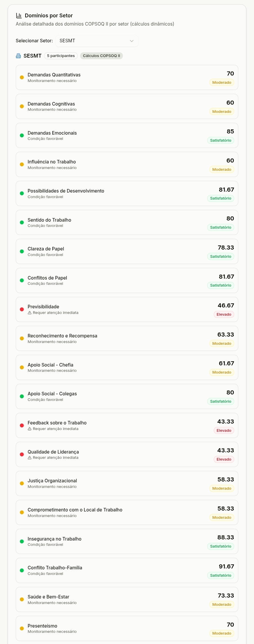254x644 pixels.
Task: Click the red status dot for Previsibilidade
Action: point(22,309)
